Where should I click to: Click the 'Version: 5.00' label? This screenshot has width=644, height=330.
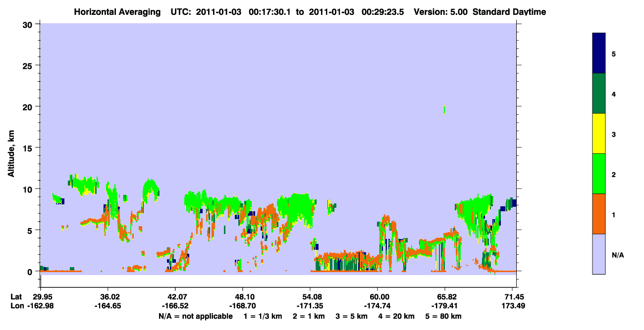[x=440, y=12]
